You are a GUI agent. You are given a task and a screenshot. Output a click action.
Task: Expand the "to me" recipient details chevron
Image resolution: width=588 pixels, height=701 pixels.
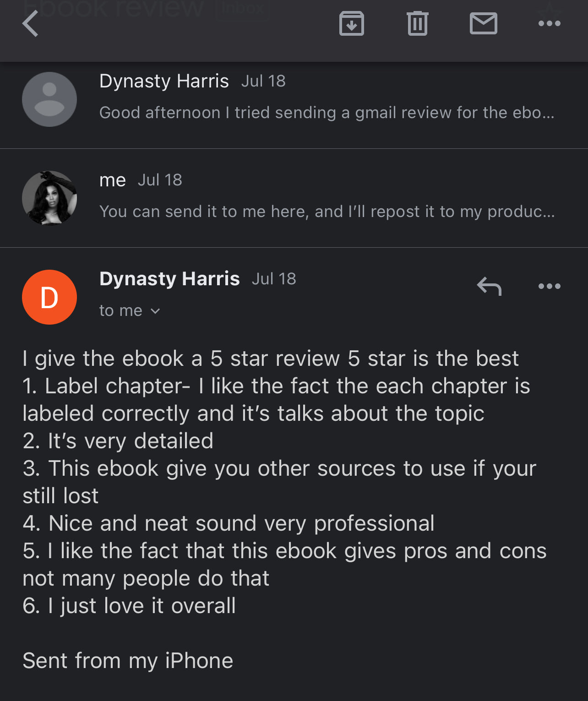click(155, 311)
